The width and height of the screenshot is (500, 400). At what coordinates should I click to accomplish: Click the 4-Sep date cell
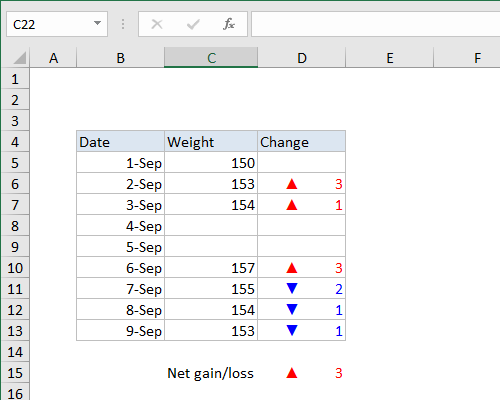tap(120, 226)
